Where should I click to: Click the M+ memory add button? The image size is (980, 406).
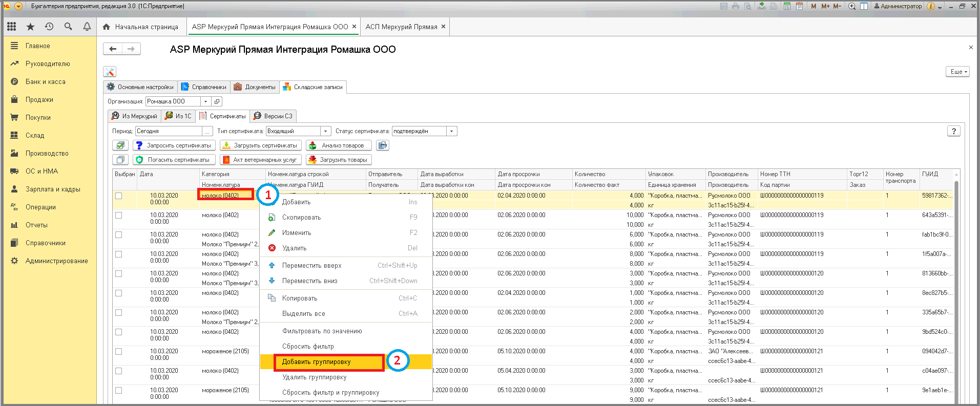pyautogui.click(x=825, y=6)
